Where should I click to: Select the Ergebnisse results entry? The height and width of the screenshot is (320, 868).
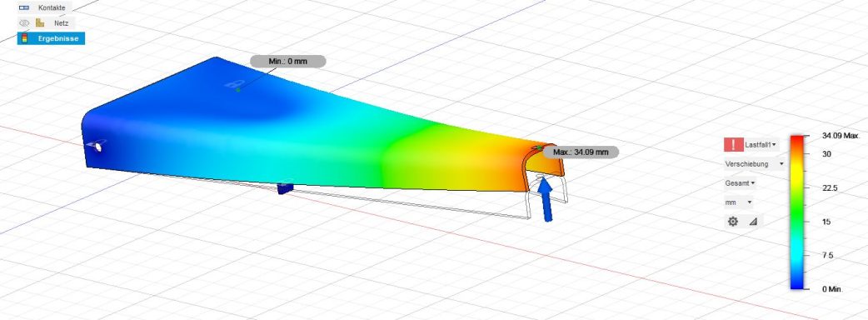pyautogui.click(x=51, y=38)
